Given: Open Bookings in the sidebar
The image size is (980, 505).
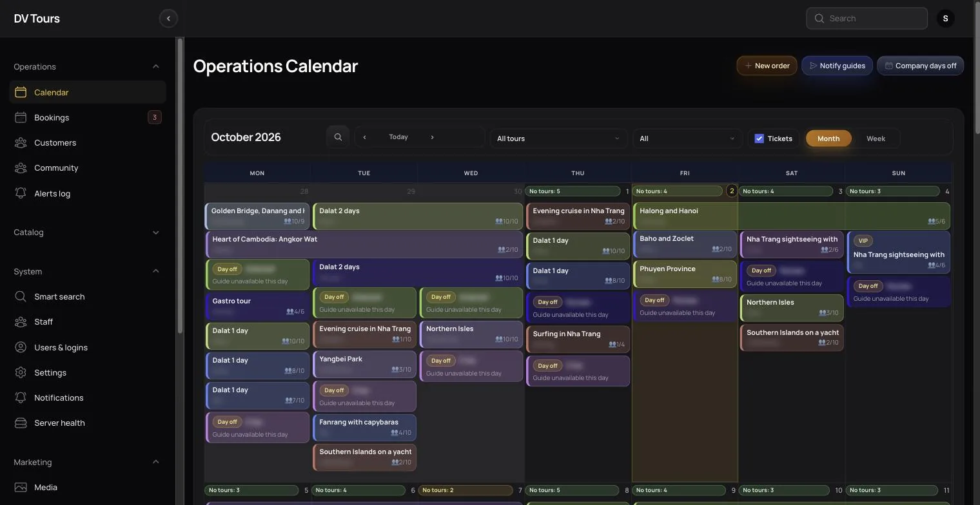Looking at the screenshot, I should pos(88,117).
